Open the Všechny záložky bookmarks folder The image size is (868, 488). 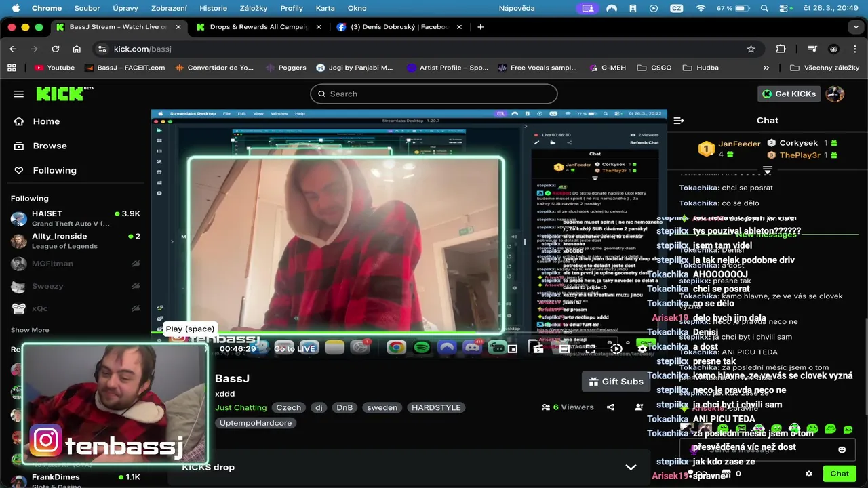click(x=825, y=68)
